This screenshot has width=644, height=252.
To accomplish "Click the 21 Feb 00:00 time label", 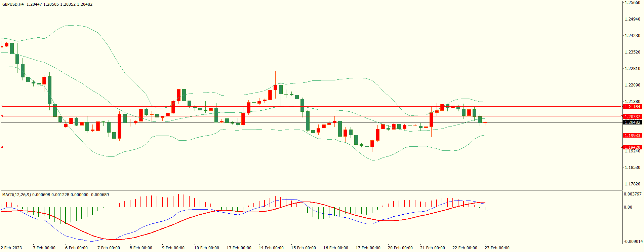I will [433, 248].
